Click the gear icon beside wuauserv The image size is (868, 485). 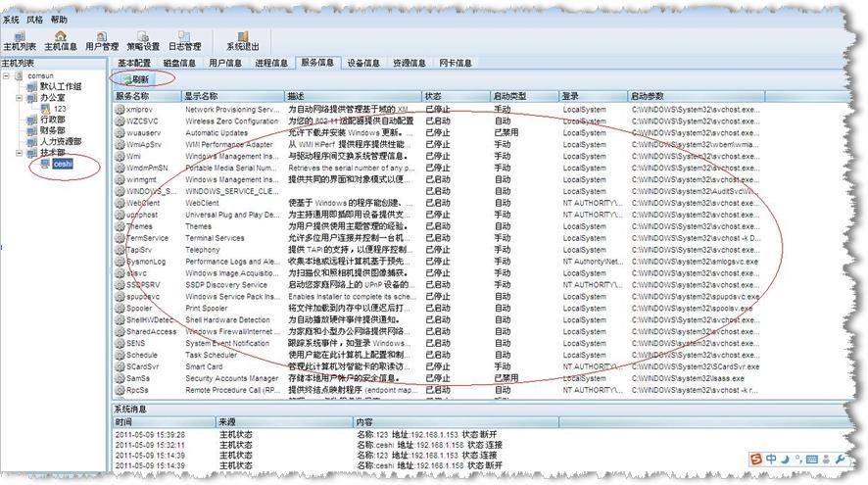120,133
